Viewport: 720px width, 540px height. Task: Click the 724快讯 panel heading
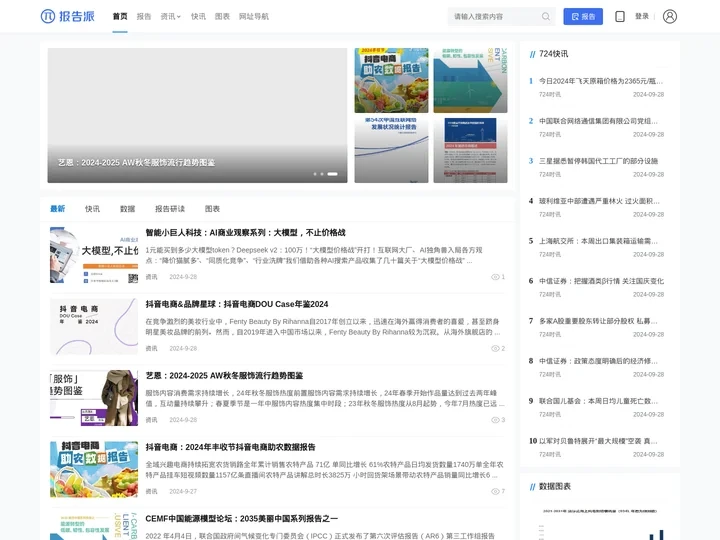(553, 54)
